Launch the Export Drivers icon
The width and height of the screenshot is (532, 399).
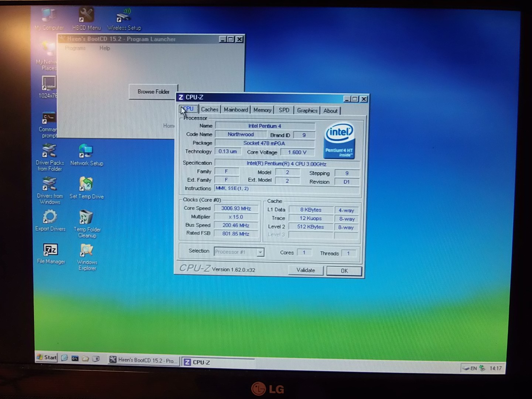50,220
